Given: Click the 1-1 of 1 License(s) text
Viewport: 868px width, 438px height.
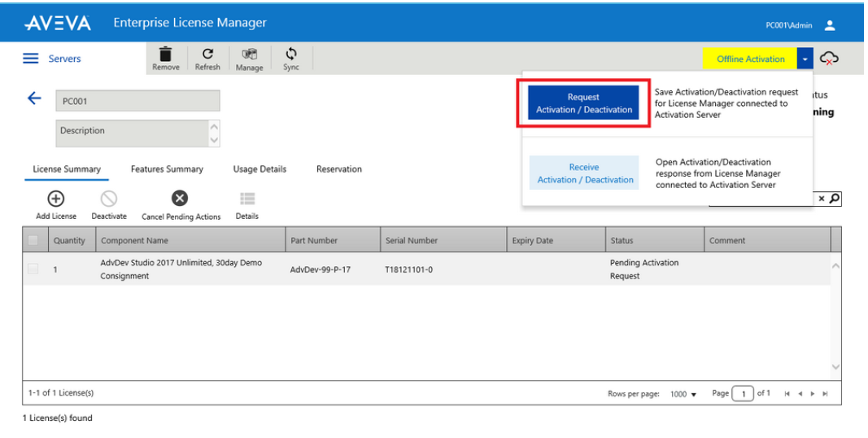Looking at the screenshot, I should tap(61, 392).
